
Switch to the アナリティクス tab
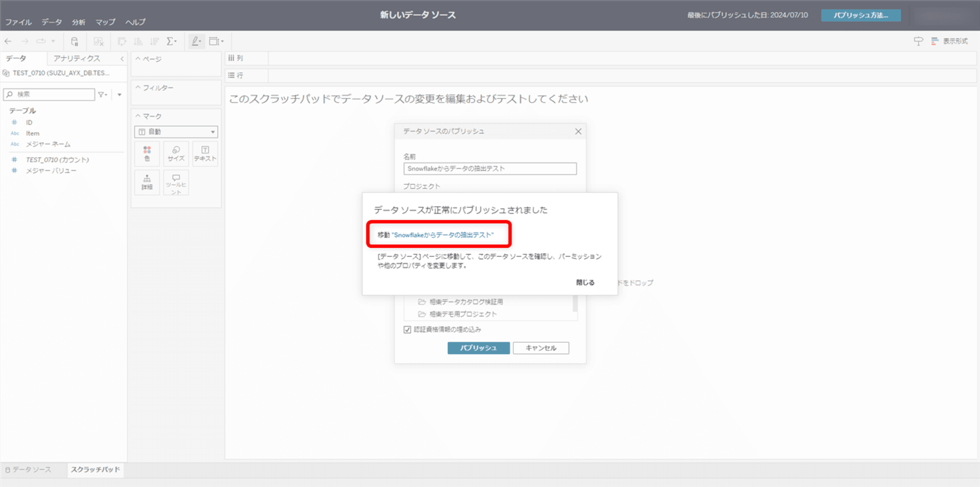[77, 58]
